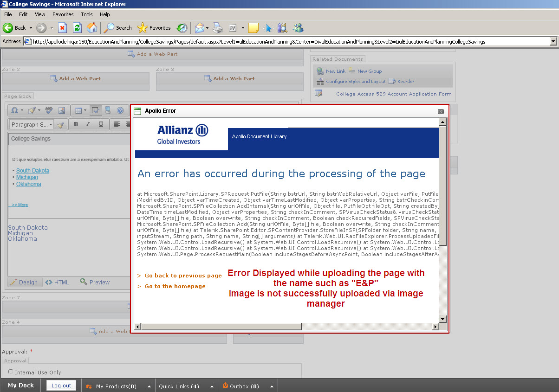The image size is (559, 392).
Task: Open the Help menu
Action: pyautogui.click(x=105, y=14)
